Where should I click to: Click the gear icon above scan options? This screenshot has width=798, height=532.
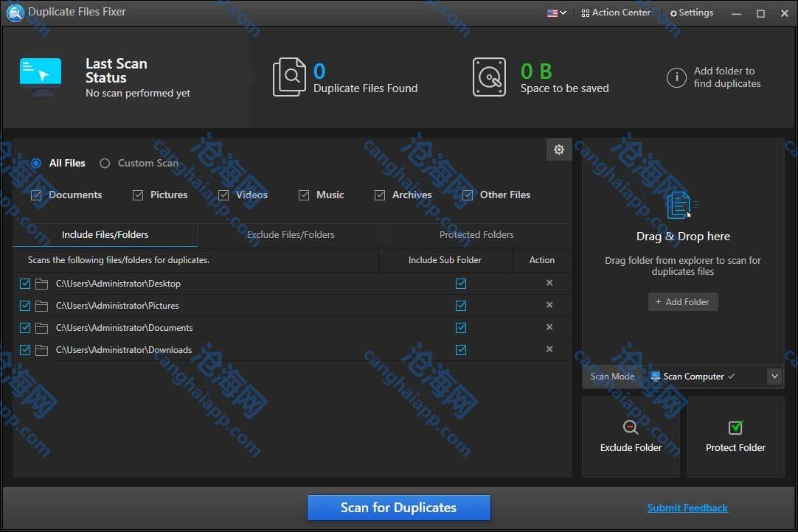coord(558,150)
